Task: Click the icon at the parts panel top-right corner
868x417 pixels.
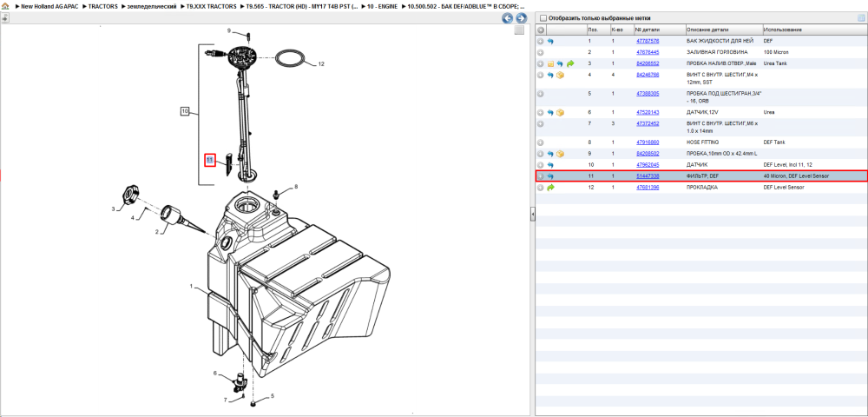Action: click(861, 18)
